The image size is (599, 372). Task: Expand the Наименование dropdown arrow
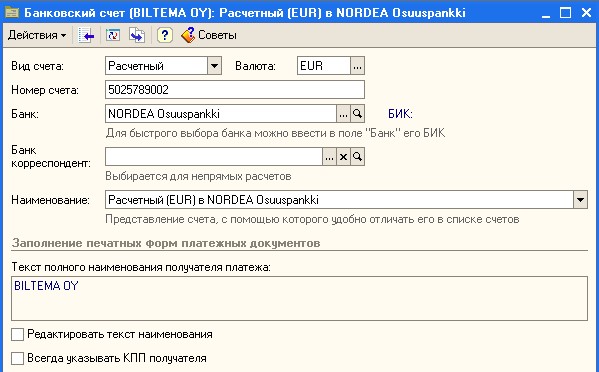coord(580,200)
